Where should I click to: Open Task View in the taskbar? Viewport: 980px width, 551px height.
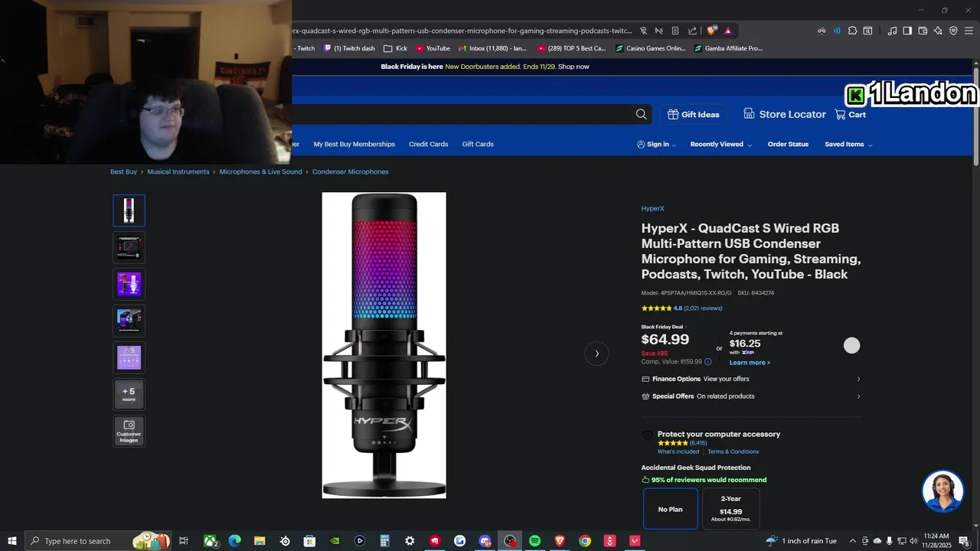point(184,541)
